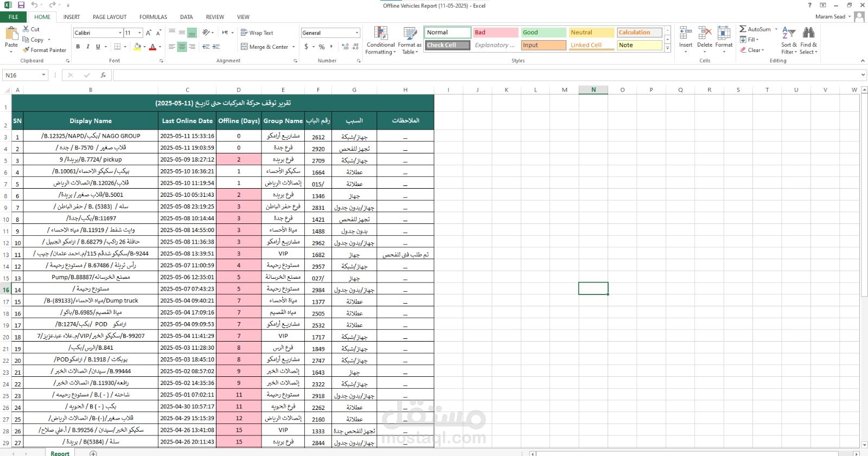The height and width of the screenshot is (456, 868).
Task: Activate the Format Painter brush
Action: tap(44, 50)
